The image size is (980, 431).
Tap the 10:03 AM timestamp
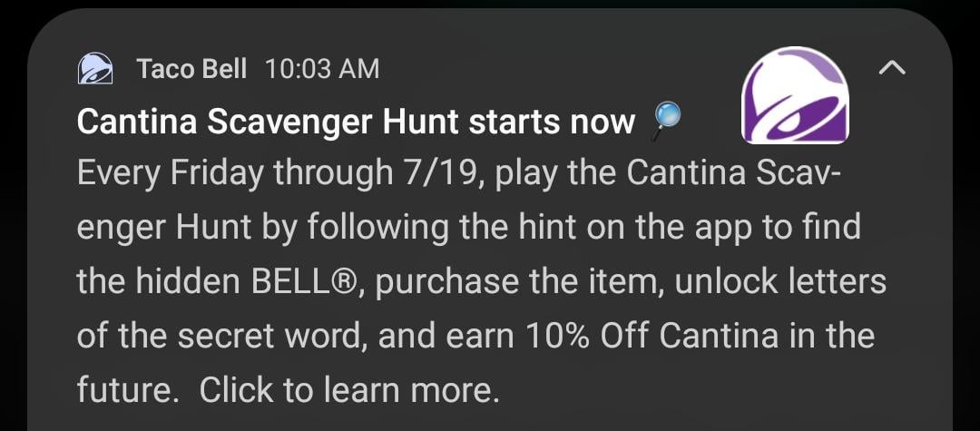pyautogui.click(x=322, y=69)
